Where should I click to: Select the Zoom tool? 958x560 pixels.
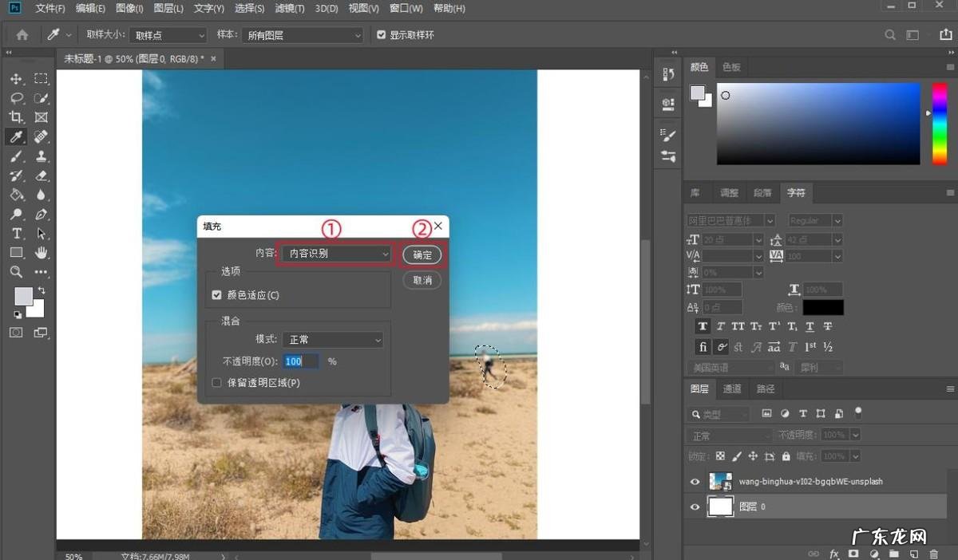tap(16, 272)
